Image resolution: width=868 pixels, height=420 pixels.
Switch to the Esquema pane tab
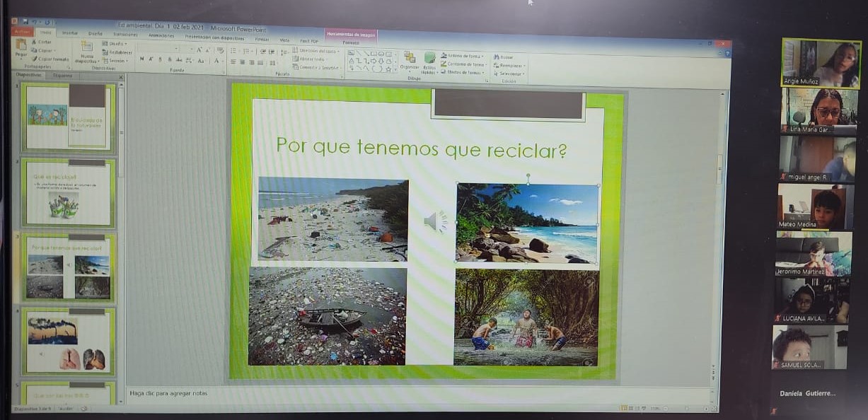pos(62,75)
